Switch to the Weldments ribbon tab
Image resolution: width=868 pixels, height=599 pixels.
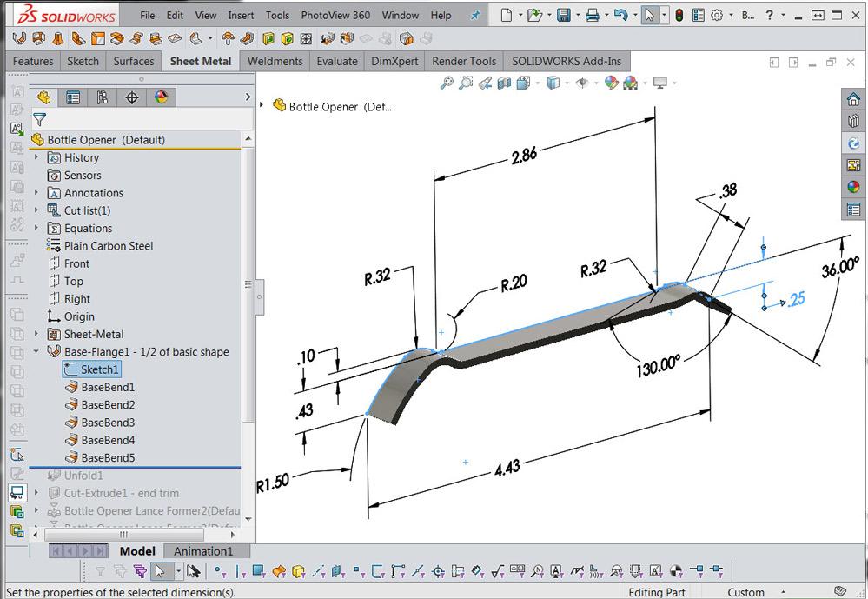tap(275, 61)
